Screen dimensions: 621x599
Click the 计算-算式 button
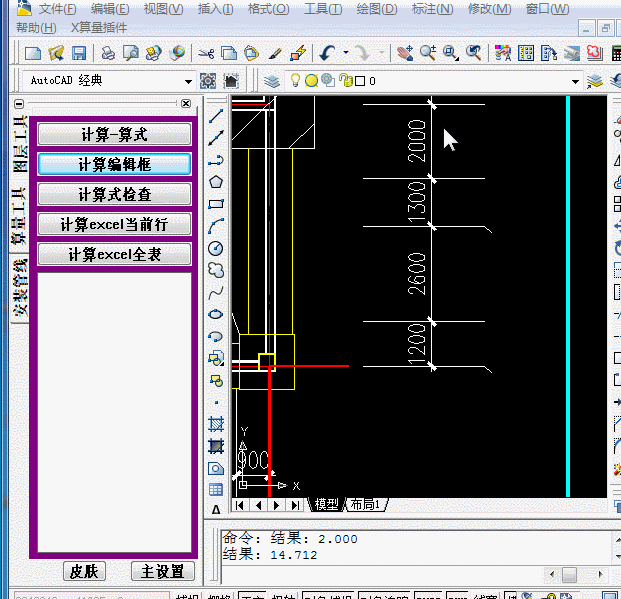(114, 134)
